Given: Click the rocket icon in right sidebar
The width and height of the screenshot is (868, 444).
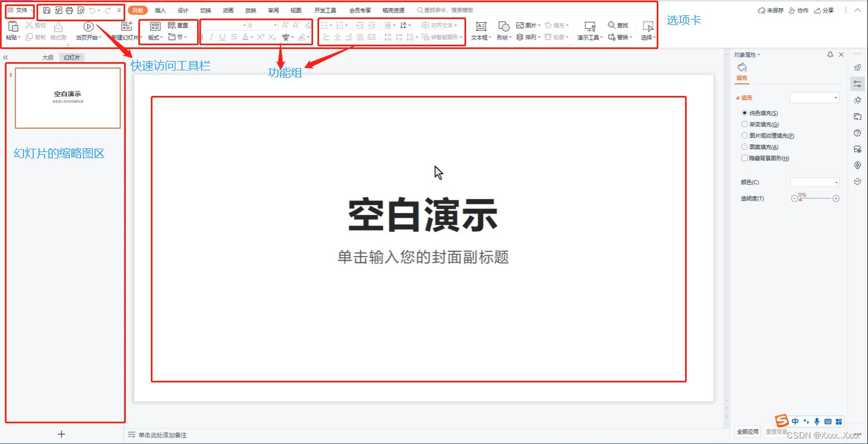Looking at the screenshot, I should point(858,68).
